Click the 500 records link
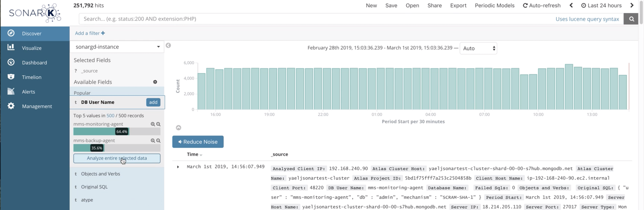Screen dimensions: 644x210 click(x=110, y=115)
